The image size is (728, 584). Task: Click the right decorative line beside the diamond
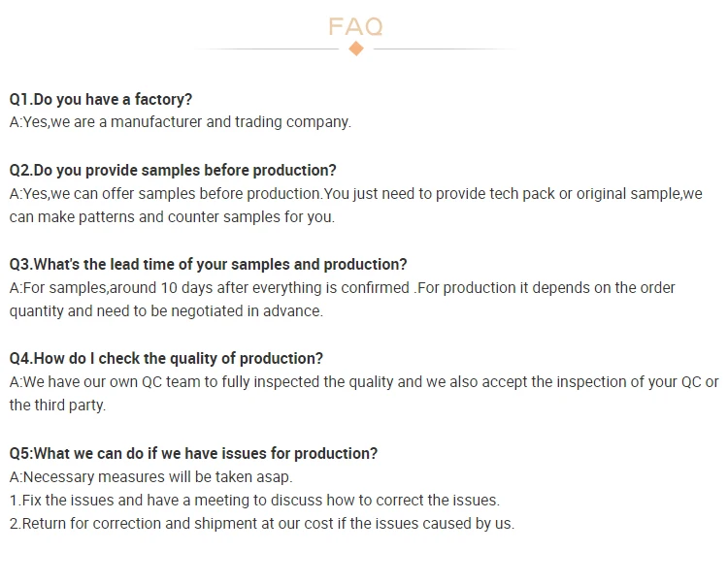447,49
